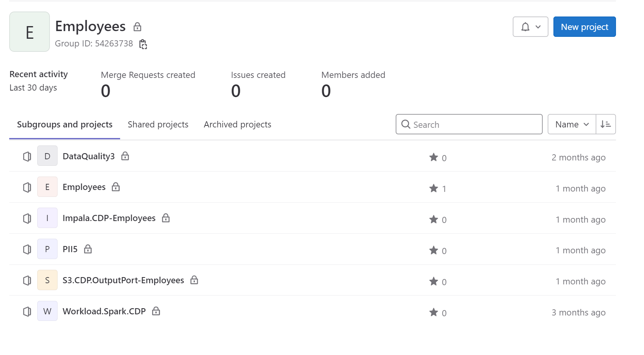Image resolution: width=644 pixels, height=355 pixels.
Task: Click the magnifying glass in the search bar
Action: pos(406,124)
